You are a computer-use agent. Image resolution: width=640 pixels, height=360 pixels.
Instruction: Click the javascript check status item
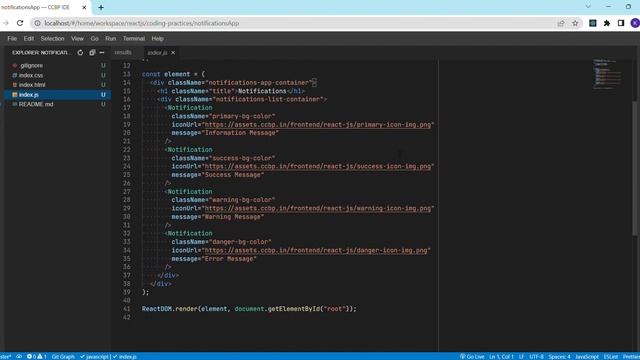[x=95, y=356]
